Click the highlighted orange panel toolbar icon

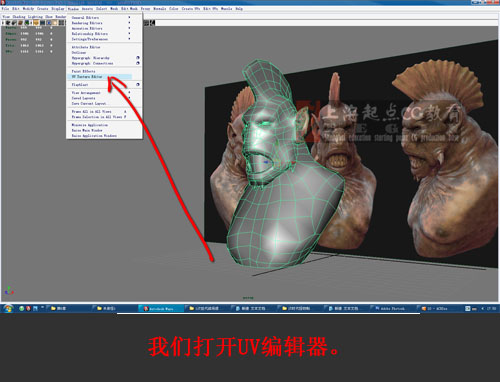(x=36, y=23)
